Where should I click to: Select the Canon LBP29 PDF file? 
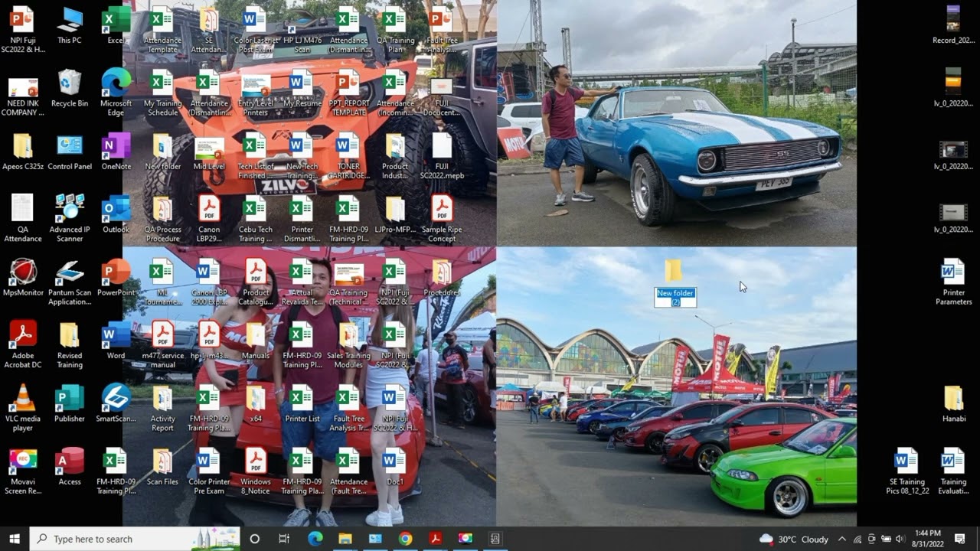pyautogui.click(x=209, y=219)
